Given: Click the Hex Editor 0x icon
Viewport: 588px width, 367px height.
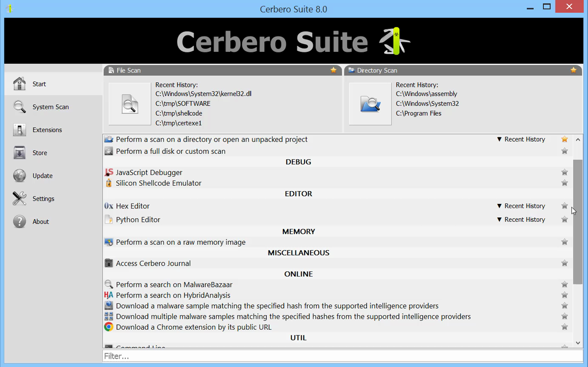Looking at the screenshot, I should point(109,206).
